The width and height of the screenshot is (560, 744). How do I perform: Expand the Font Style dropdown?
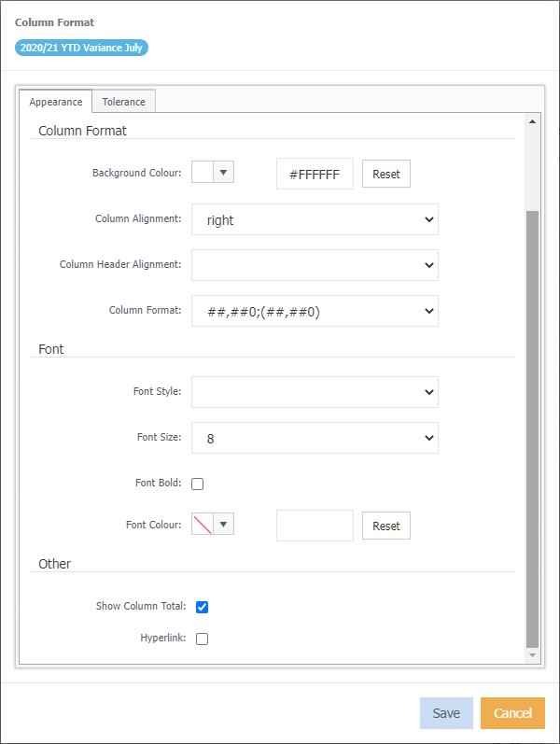315,393
